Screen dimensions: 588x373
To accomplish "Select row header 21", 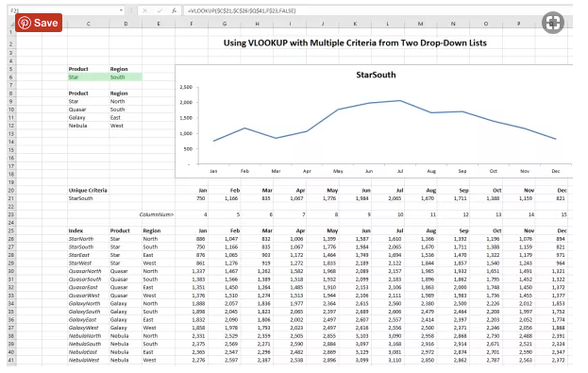I will coord(11,198).
